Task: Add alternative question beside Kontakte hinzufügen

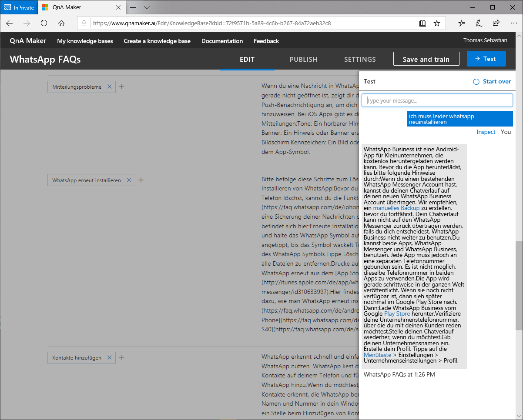Action: pos(122,358)
